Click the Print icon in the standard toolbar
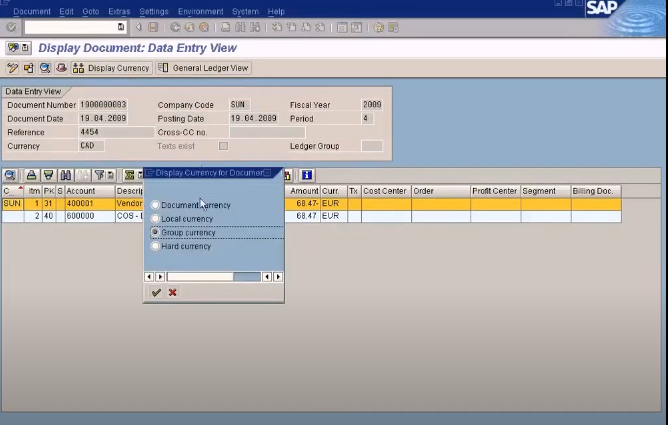Screen dimensions: 668x425 pyautogui.click(x=225, y=27)
